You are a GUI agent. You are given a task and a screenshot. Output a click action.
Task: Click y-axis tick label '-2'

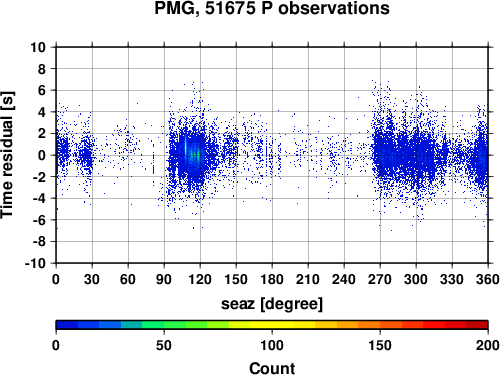(x=39, y=177)
